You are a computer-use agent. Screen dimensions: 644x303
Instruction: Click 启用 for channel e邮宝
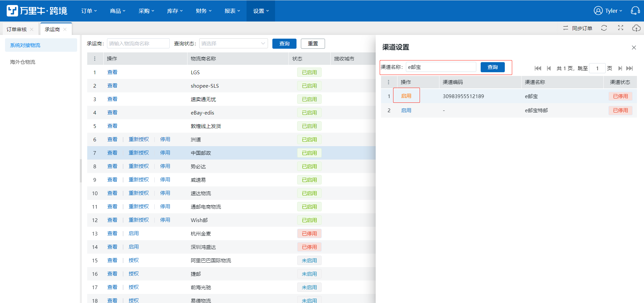coord(406,96)
